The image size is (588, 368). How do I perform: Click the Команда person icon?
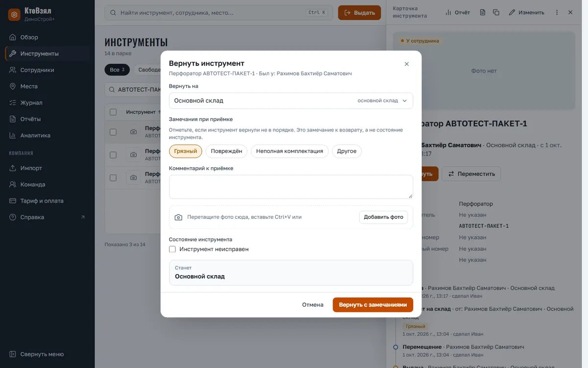coord(13,184)
